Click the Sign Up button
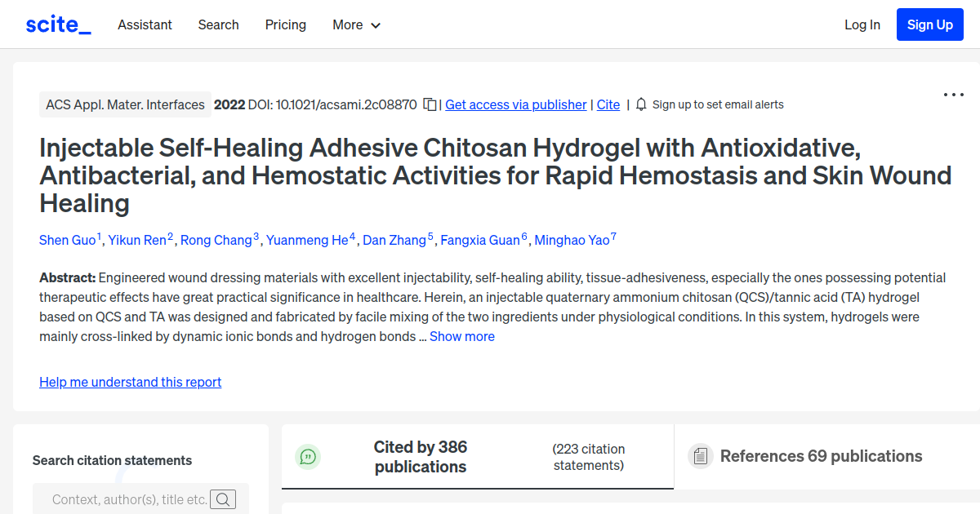 point(929,24)
